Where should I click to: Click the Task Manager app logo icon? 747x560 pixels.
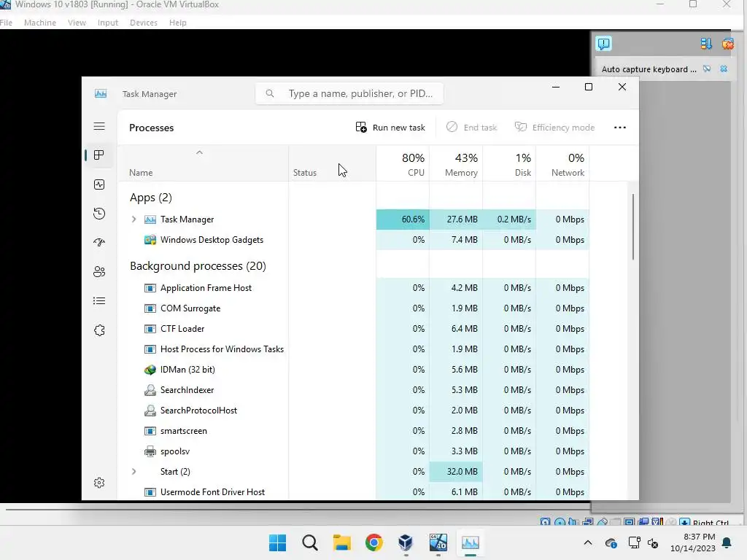101,93
